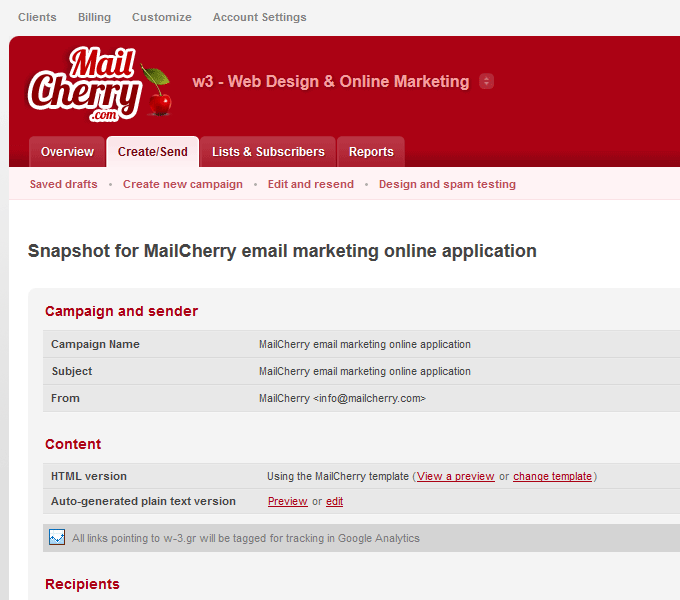Viewport: 680px width, 600px height.
Task: Click the Content section heading
Action: 73,444
